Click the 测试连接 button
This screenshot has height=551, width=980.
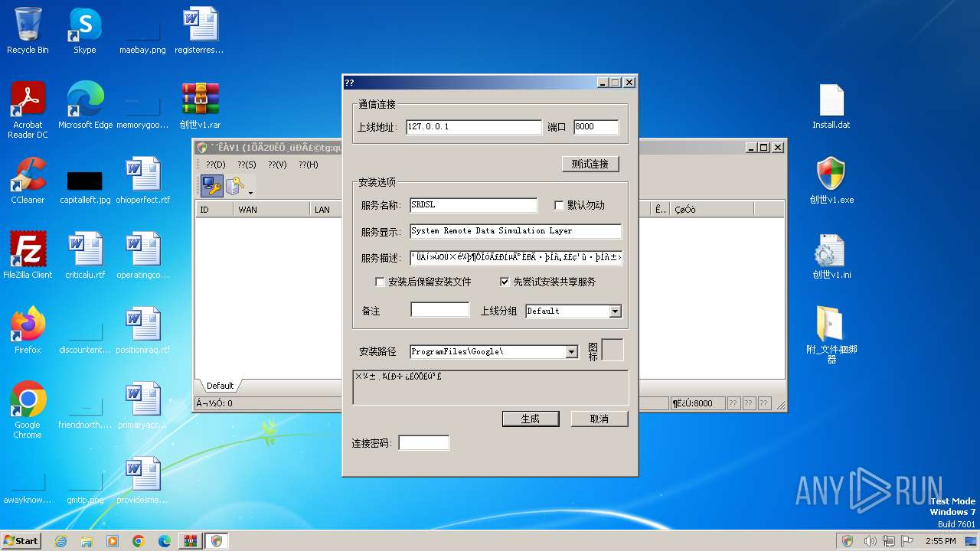590,165
